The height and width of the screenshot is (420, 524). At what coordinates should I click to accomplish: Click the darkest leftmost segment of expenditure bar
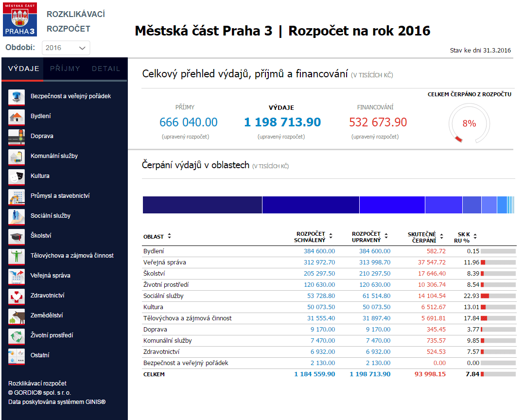(202, 205)
